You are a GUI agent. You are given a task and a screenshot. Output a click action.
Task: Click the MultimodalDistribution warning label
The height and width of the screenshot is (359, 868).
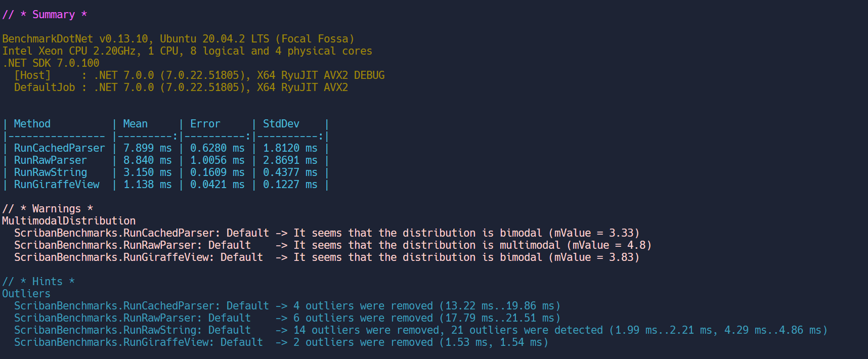point(69,221)
